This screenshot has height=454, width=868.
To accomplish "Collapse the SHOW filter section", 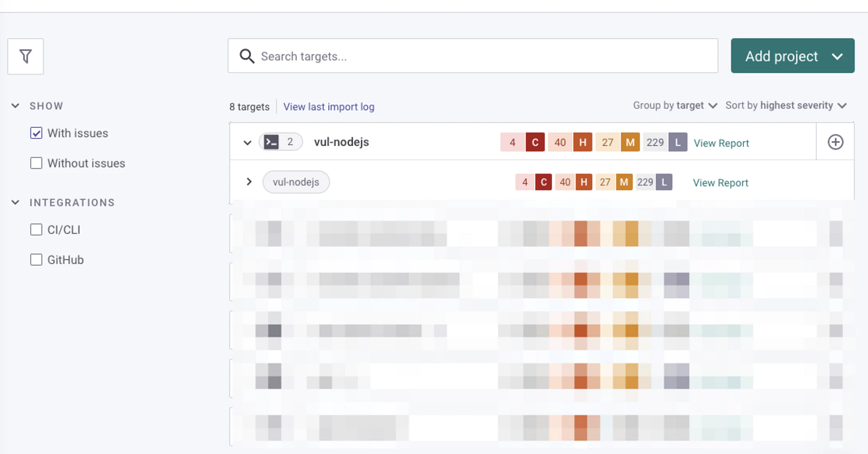I will 16,106.
